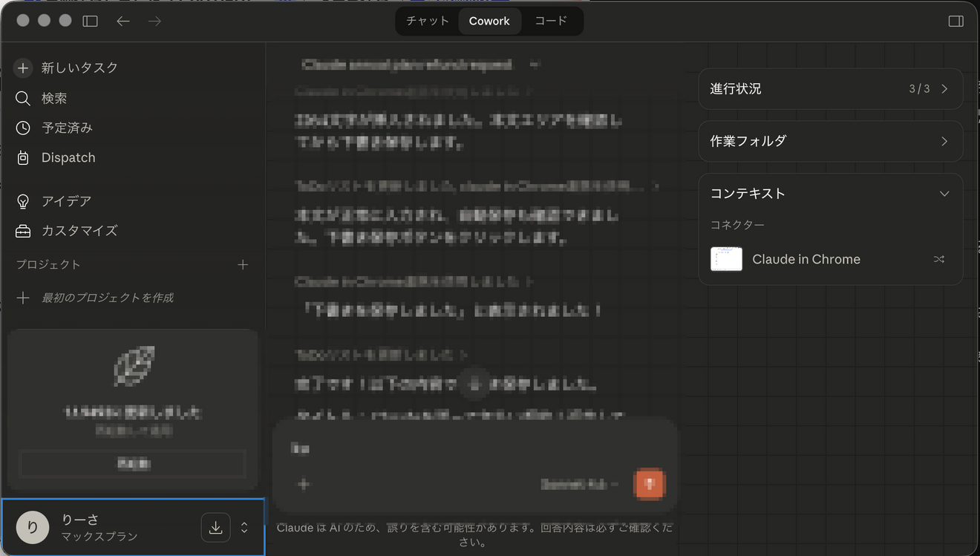Click the 検索 magnifier icon

click(x=23, y=98)
